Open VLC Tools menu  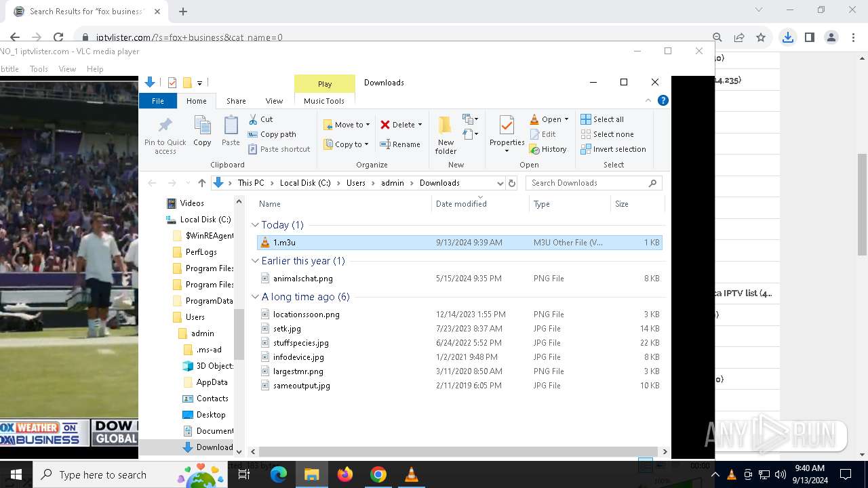(39, 69)
